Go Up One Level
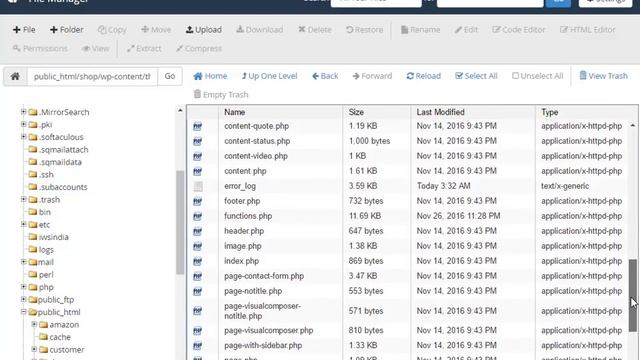The height and width of the screenshot is (360, 640). (269, 76)
